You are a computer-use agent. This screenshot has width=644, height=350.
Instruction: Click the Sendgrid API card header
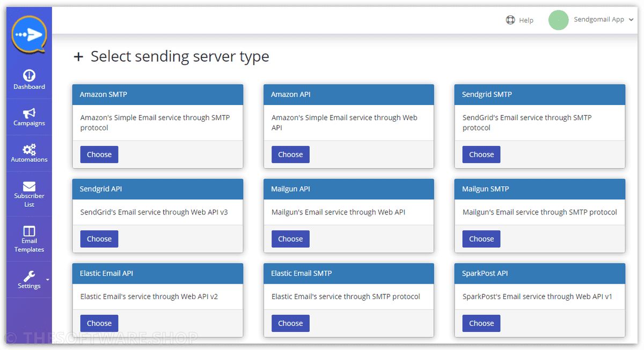[x=158, y=189]
